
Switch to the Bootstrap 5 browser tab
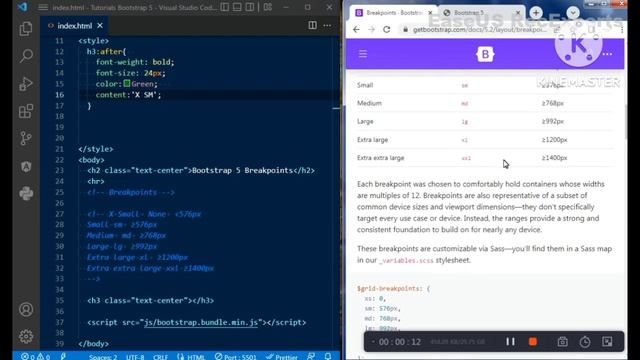[481, 13]
